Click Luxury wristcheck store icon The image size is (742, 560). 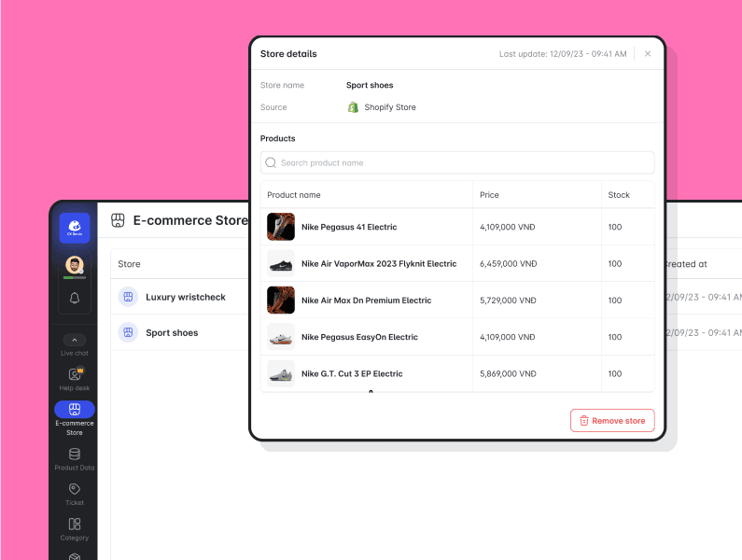click(128, 297)
